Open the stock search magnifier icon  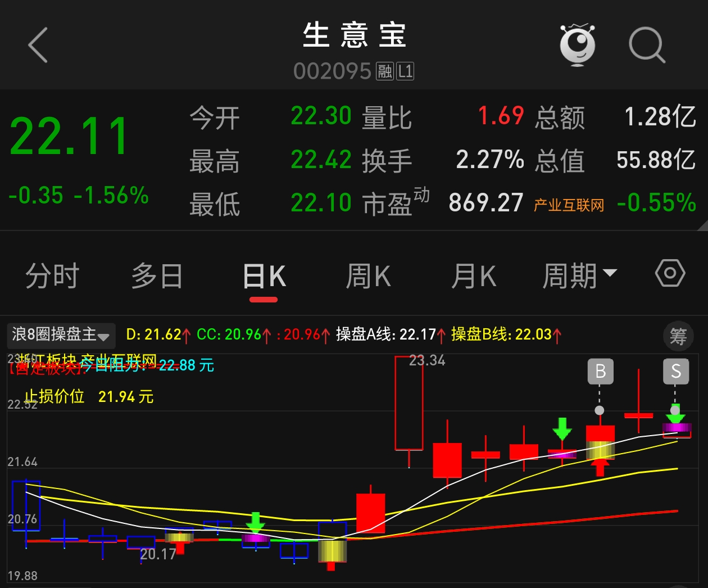647,45
